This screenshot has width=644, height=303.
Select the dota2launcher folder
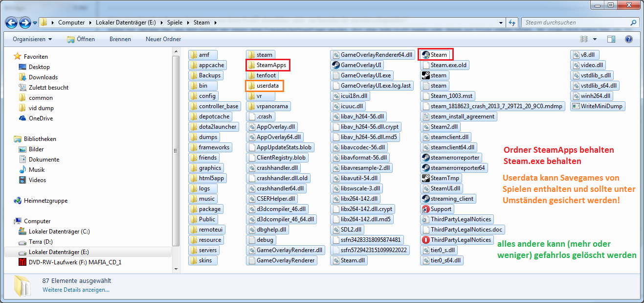point(213,127)
